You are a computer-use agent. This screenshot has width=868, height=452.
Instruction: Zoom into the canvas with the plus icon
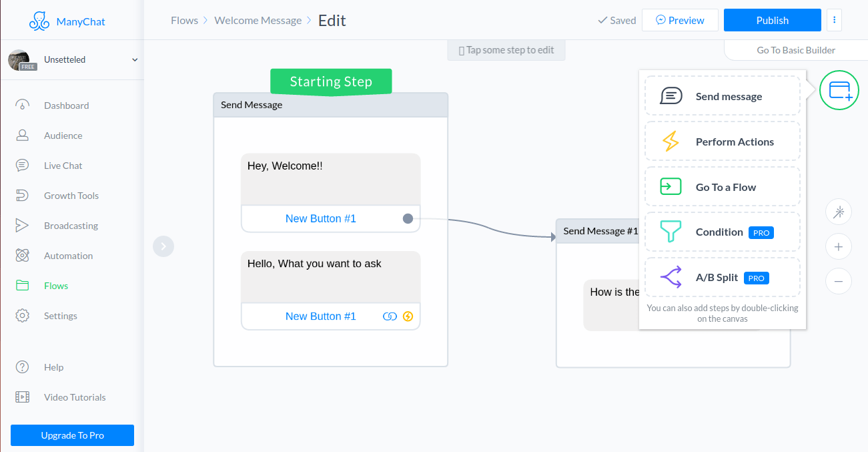coord(838,246)
